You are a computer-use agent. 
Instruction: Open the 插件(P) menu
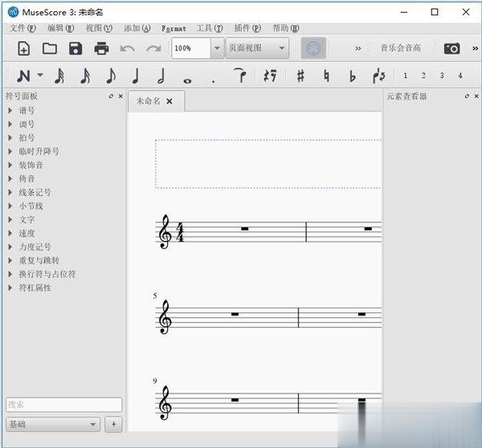point(247,28)
